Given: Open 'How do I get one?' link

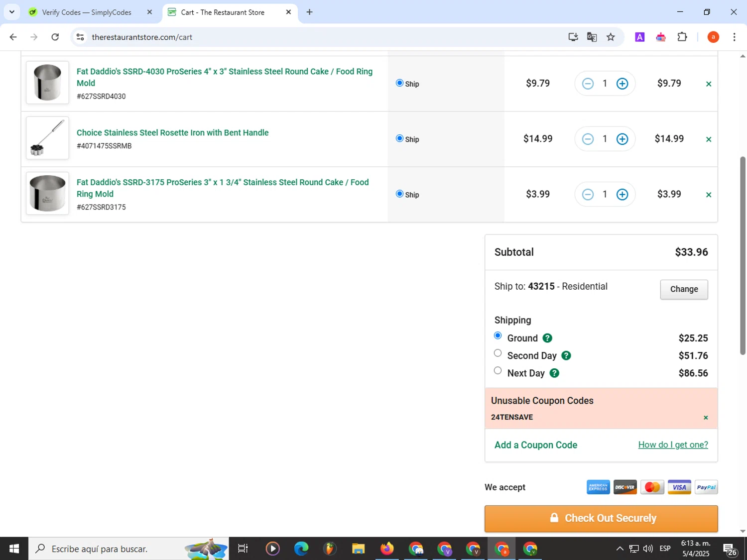Looking at the screenshot, I should [x=673, y=445].
